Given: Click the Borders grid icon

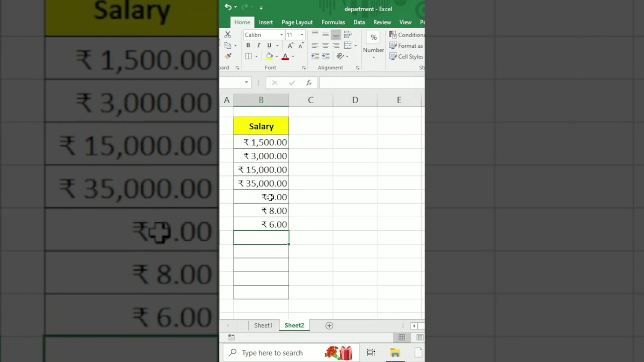Looking at the screenshot, I should click(x=249, y=56).
